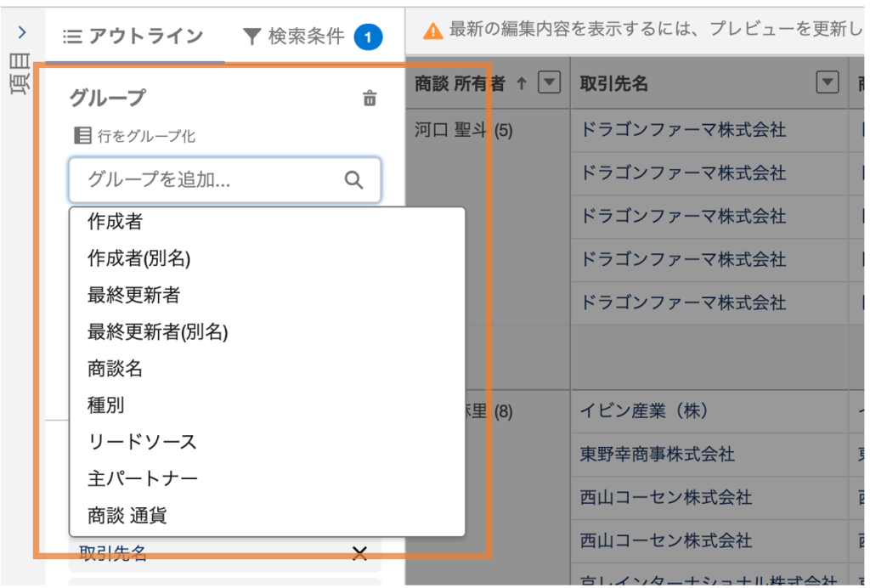Switch to the アウトライン tab
The height and width of the screenshot is (588, 870).
tap(134, 36)
